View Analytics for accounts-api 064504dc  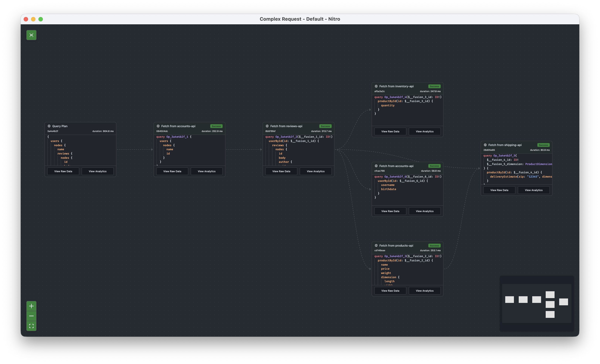tap(207, 171)
